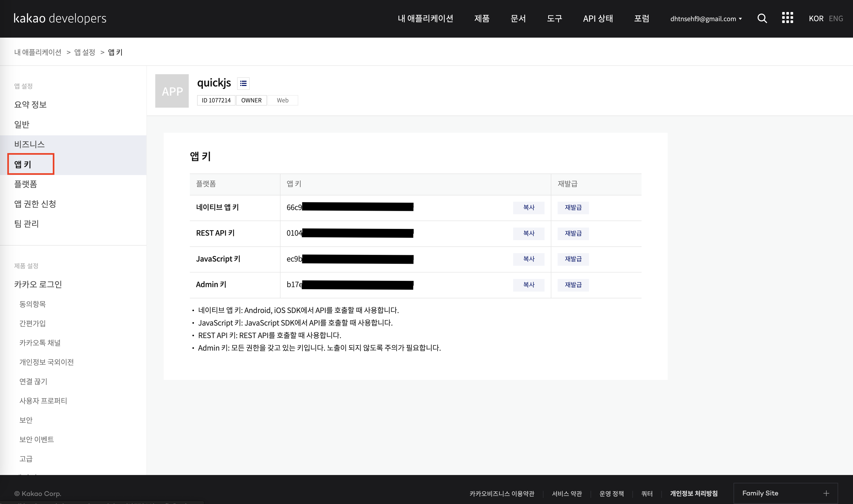Open the 제품 top menu
The image size is (853, 504).
tap(482, 18)
